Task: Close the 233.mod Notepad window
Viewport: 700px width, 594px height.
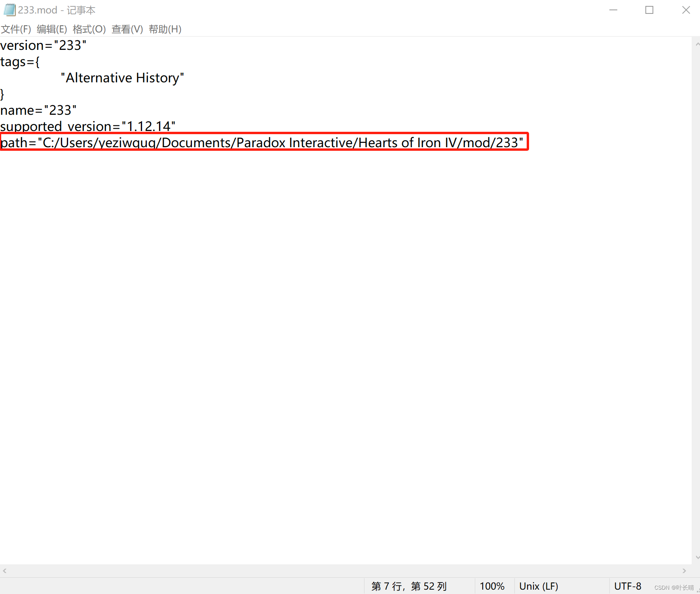Action: (x=686, y=10)
